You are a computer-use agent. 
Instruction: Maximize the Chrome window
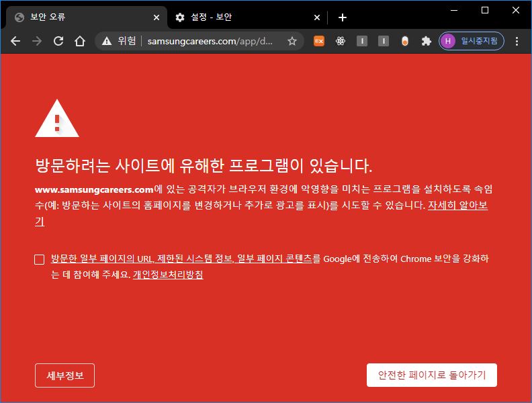tap(485, 11)
